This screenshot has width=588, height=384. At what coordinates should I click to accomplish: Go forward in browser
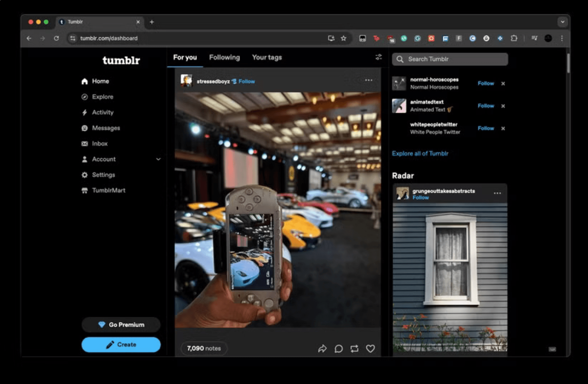(x=43, y=38)
